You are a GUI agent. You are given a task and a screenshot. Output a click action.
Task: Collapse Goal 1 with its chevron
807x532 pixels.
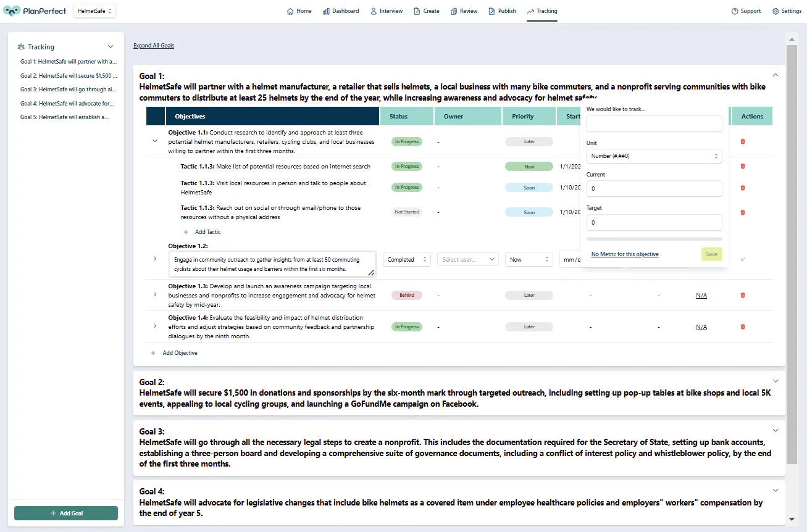(776, 75)
